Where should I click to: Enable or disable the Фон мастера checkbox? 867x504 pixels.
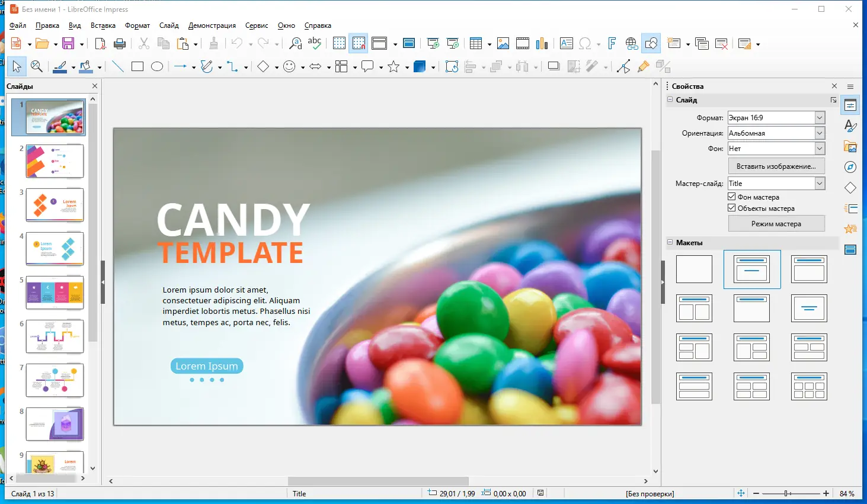[732, 197]
